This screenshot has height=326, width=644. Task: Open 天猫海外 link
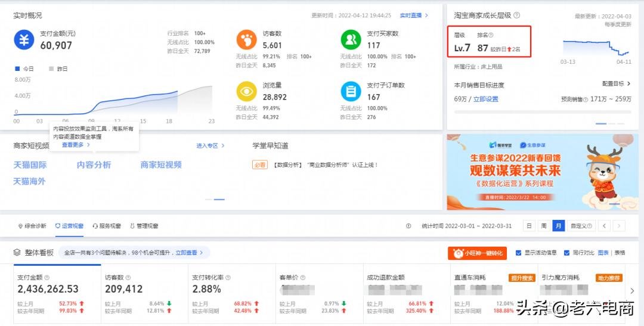[30, 181]
